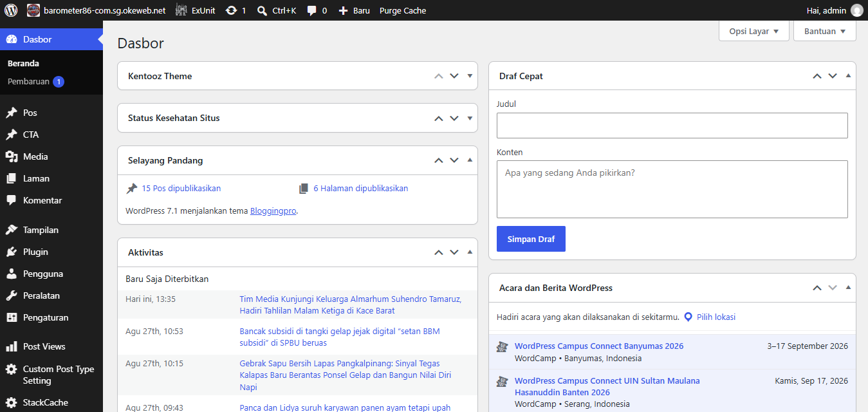Viewport: 868px width, 412px height.
Task: Focus the Judul input field
Action: (x=672, y=126)
